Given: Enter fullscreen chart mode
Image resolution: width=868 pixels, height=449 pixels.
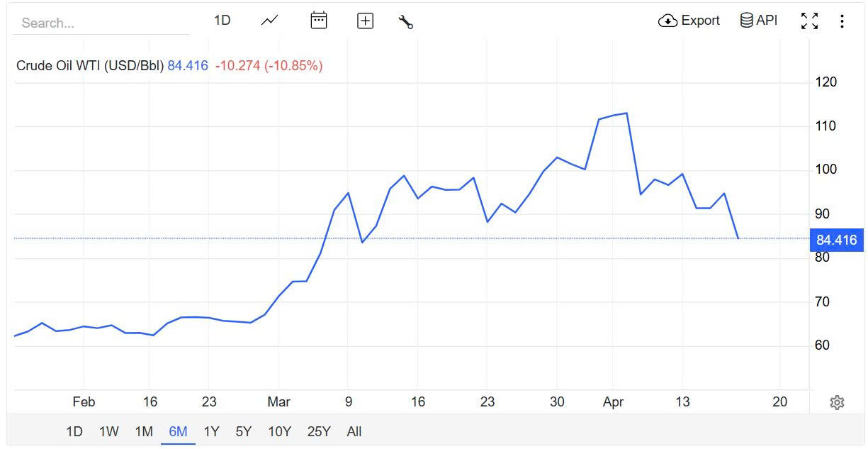Looking at the screenshot, I should click(809, 21).
